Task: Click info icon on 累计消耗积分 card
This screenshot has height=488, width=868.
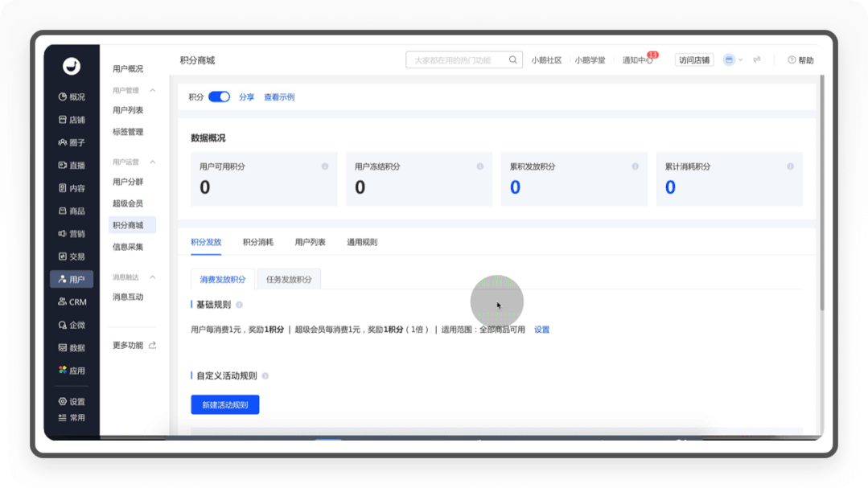Action: pos(790,166)
